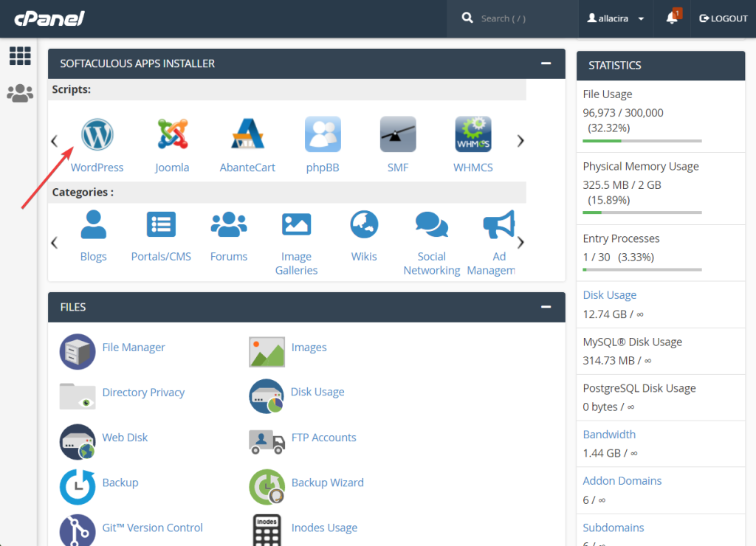Collapse the Files panel
The image size is (756, 546).
tap(546, 307)
